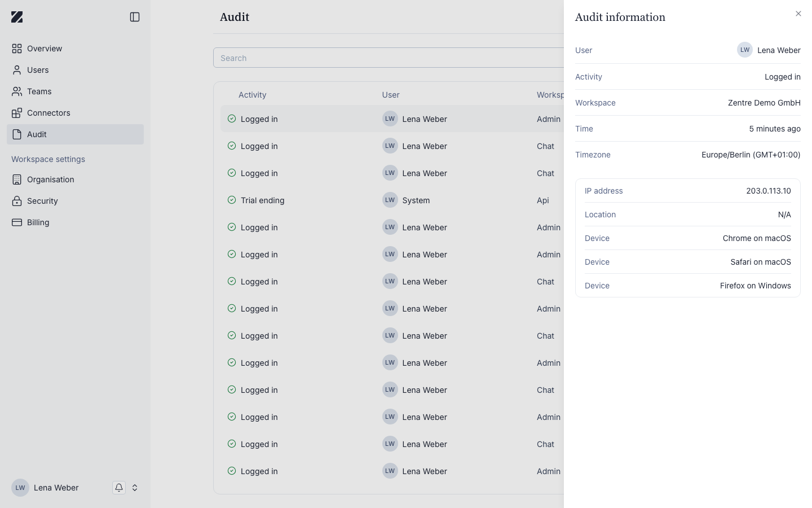Click the Zentre Demo GmbH workspace value

764,103
